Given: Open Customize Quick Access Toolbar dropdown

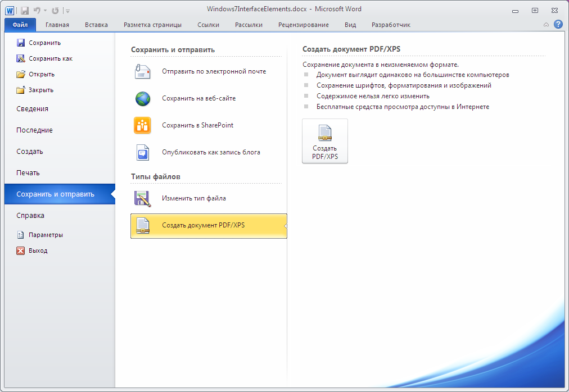Looking at the screenshot, I should (x=67, y=11).
